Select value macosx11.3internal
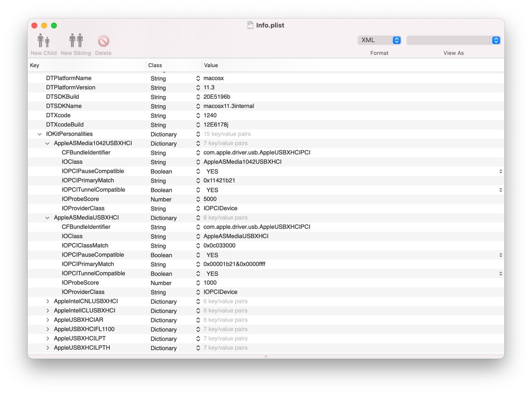The width and height of the screenshot is (532, 395). click(229, 106)
